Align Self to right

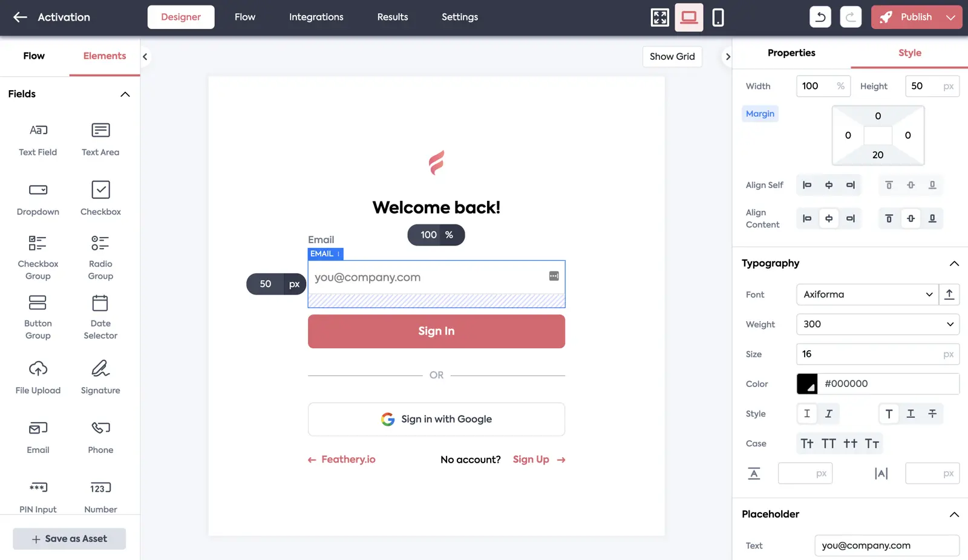(x=851, y=185)
